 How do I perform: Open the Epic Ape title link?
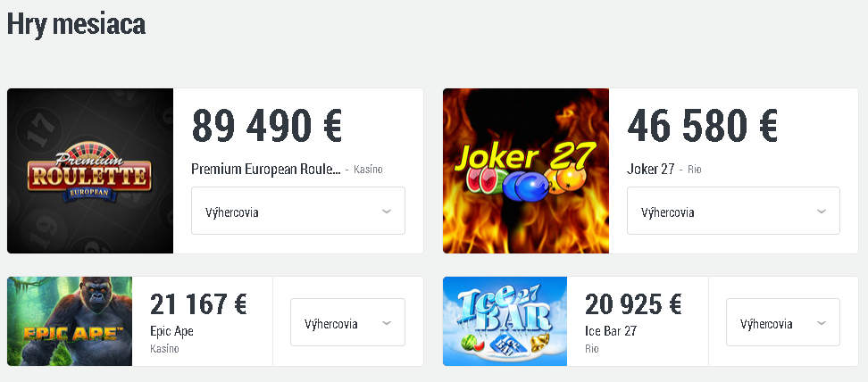pyautogui.click(x=171, y=331)
